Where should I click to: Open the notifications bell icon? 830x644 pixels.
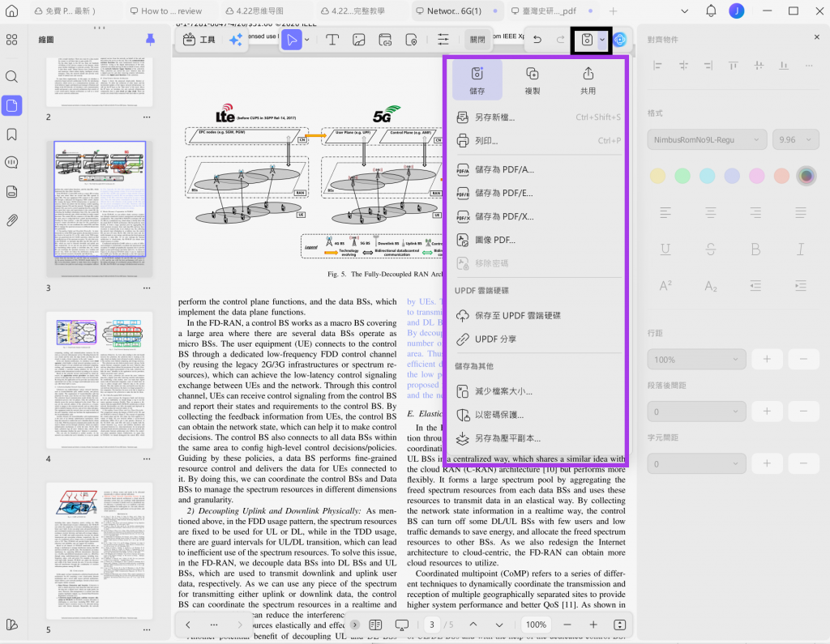coord(710,11)
